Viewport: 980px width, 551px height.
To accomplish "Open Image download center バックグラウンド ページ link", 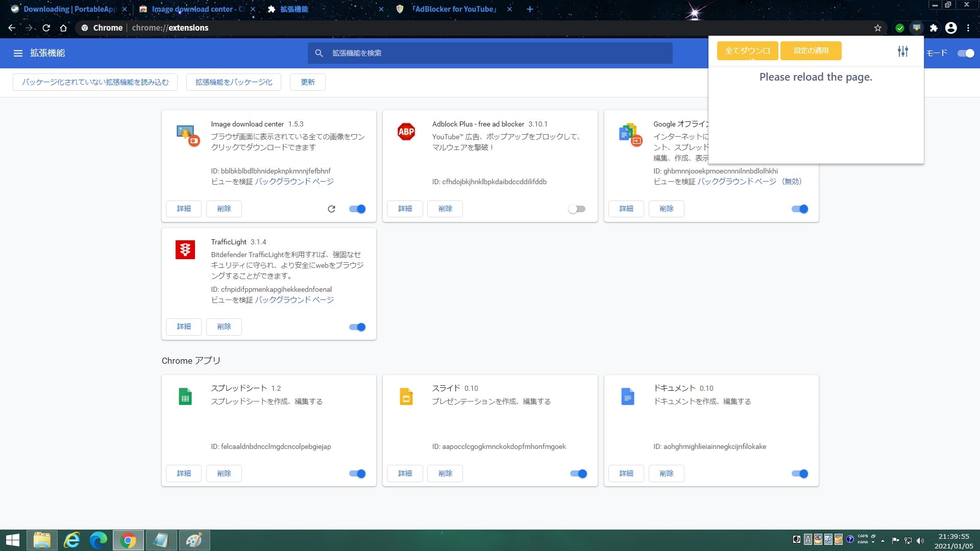I will tap(294, 182).
